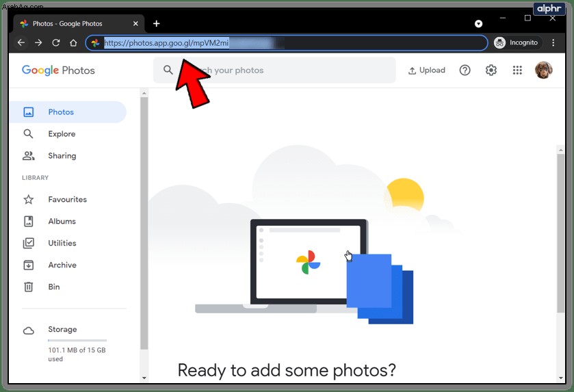Click the Utilities checkmark icon
The height and width of the screenshot is (392, 574).
[x=29, y=243]
